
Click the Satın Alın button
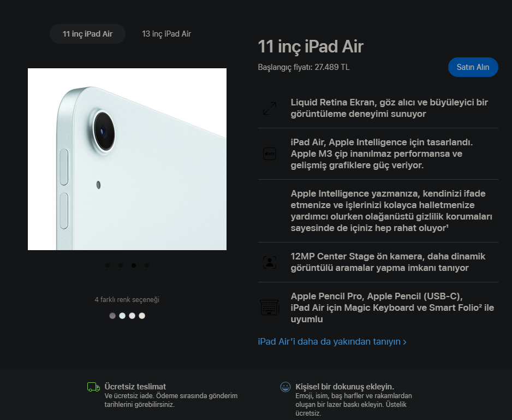tap(473, 67)
